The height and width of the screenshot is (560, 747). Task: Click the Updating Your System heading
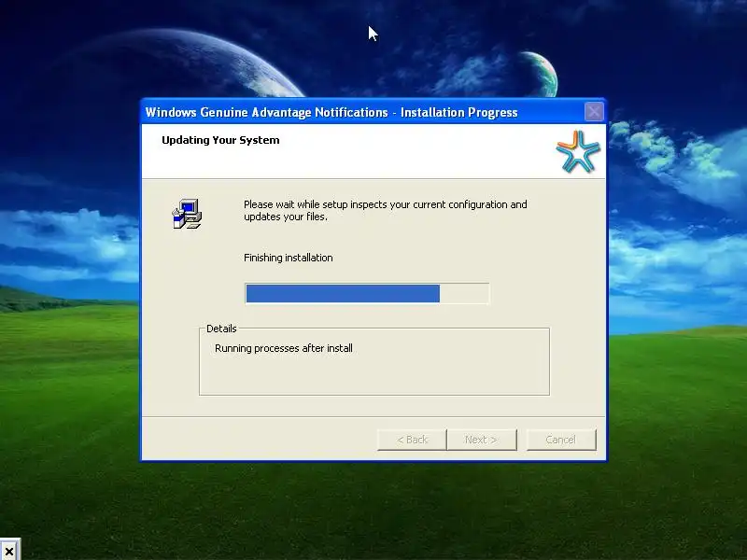pyautogui.click(x=220, y=140)
